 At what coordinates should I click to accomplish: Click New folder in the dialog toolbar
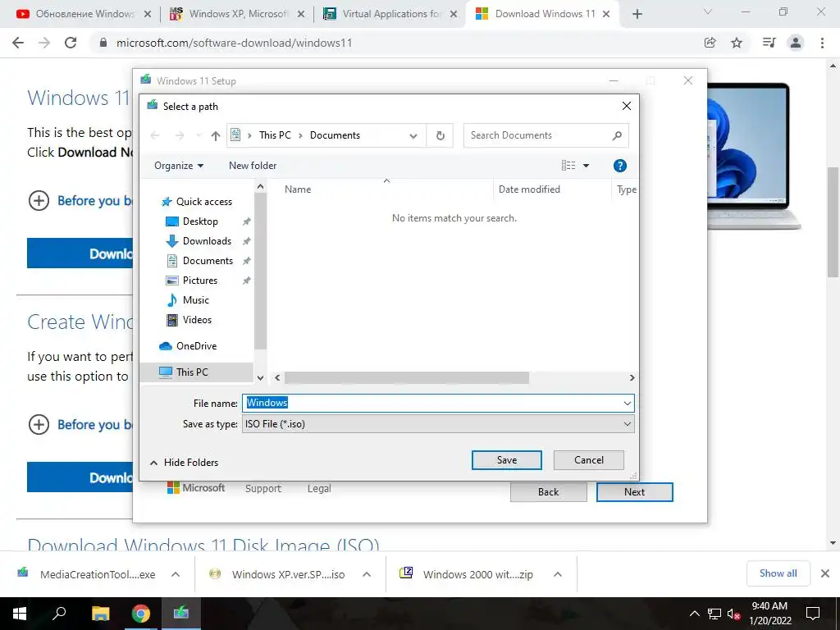[253, 166]
